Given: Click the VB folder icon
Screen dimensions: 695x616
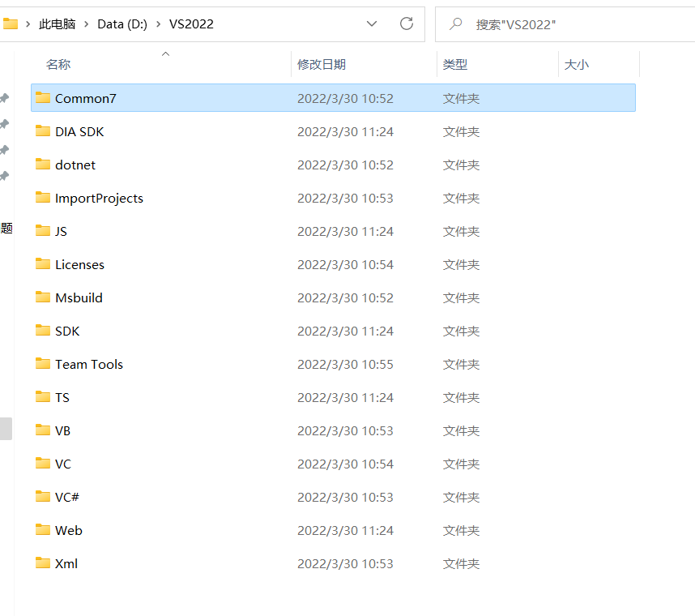Looking at the screenshot, I should click(x=43, y=430).
